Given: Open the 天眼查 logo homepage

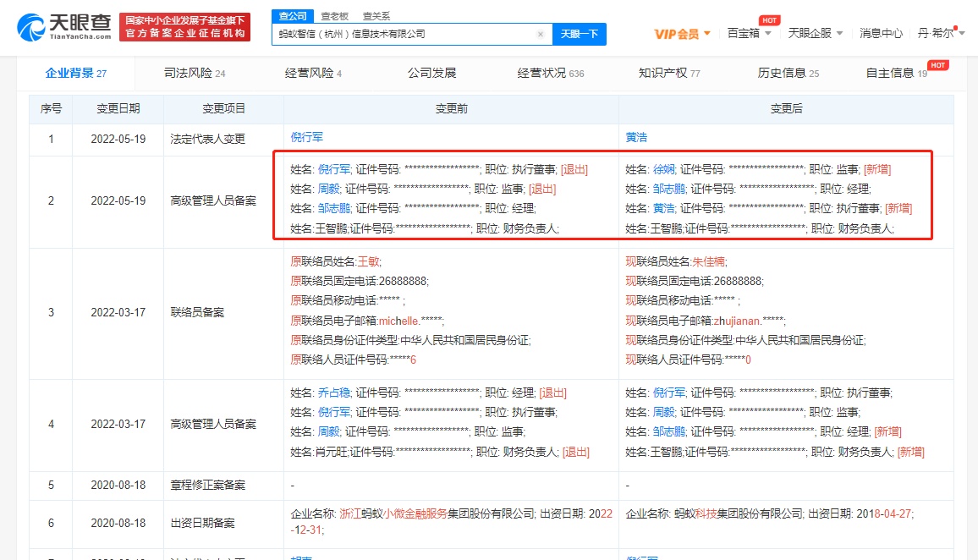Looking at the screenshot, I should [x=63, y=27].
